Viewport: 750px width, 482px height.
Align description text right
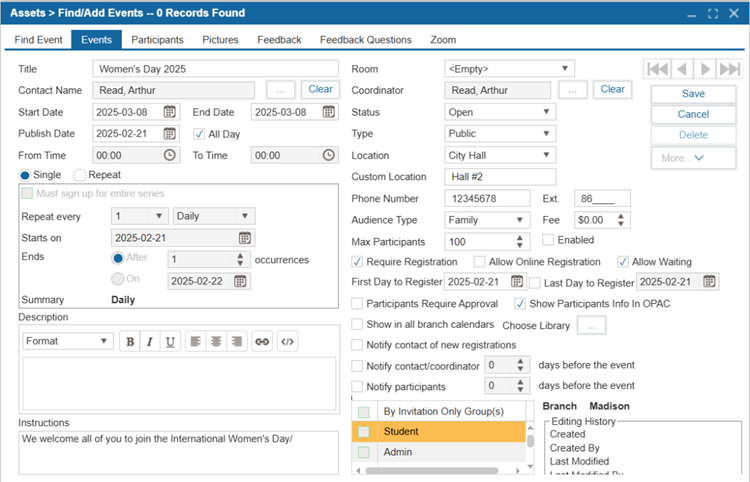[x=237, y=341]
